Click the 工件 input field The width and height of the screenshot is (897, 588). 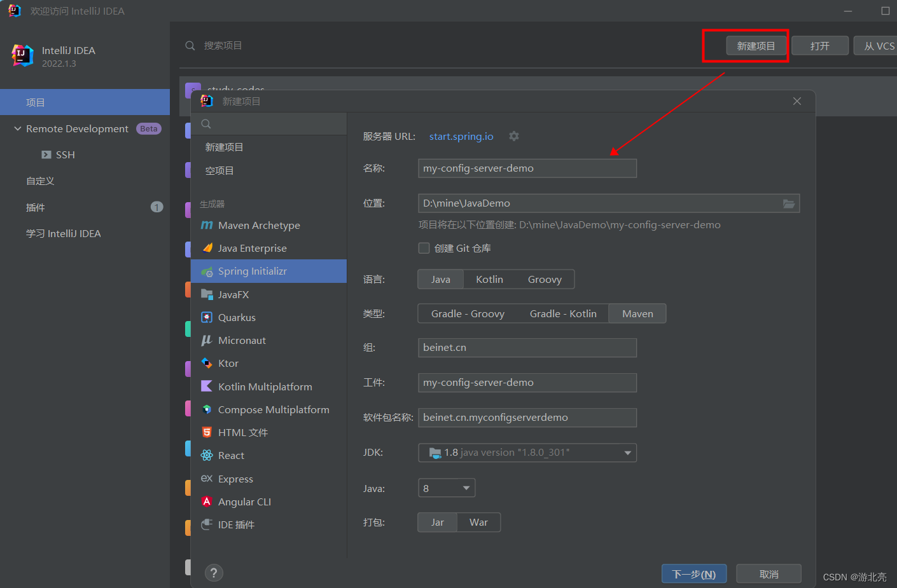coord(527,382)
